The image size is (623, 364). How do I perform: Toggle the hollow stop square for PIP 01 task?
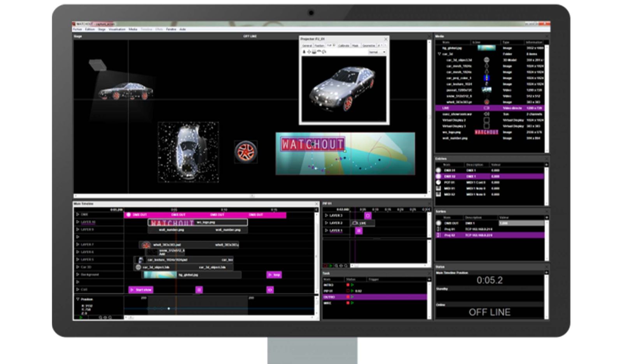click(x=348, y=291)
